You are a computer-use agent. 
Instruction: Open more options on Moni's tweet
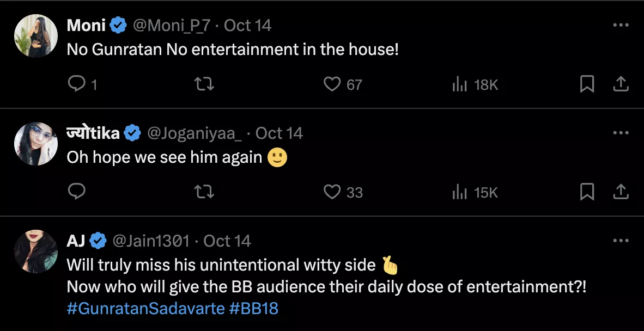pos(621,25)
